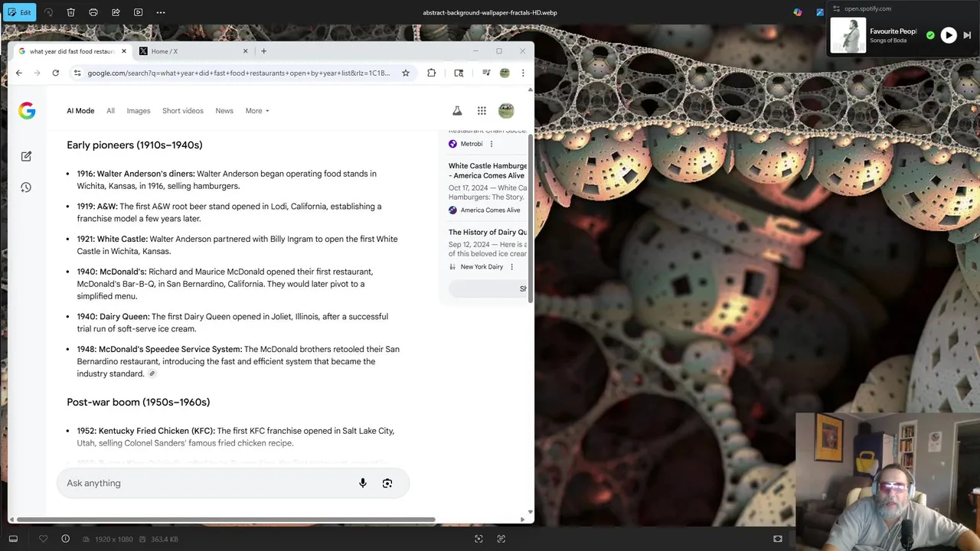Click in the Ask anything field
Screen dimensions: 980x551
coord(234,483)
